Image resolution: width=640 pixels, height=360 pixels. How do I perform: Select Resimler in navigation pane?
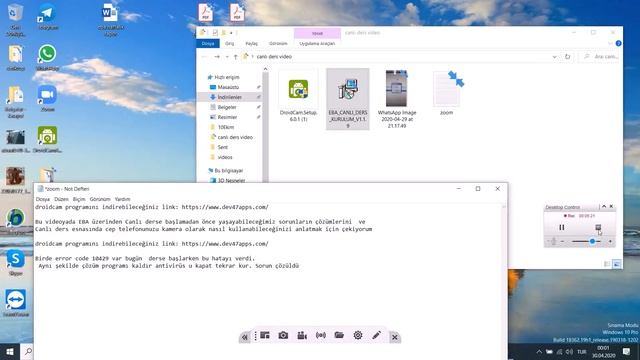227,117
